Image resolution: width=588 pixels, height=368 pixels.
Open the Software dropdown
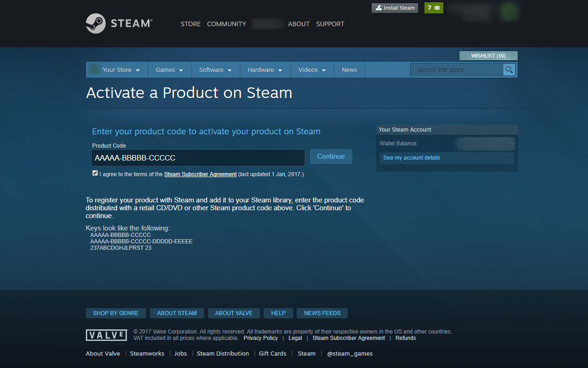click(x=215, y=69)
